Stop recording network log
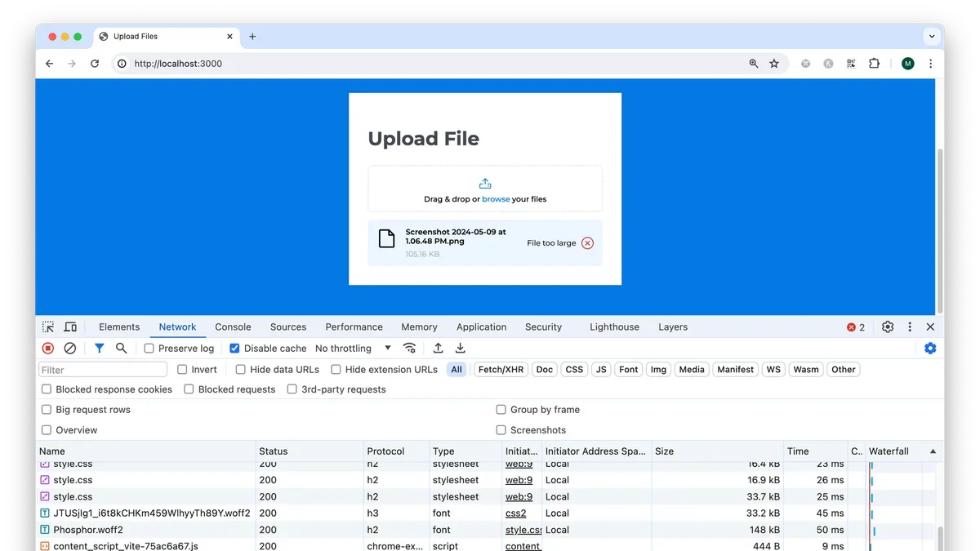The height and width of the screenshot is (551, 980). pos(48,348)
